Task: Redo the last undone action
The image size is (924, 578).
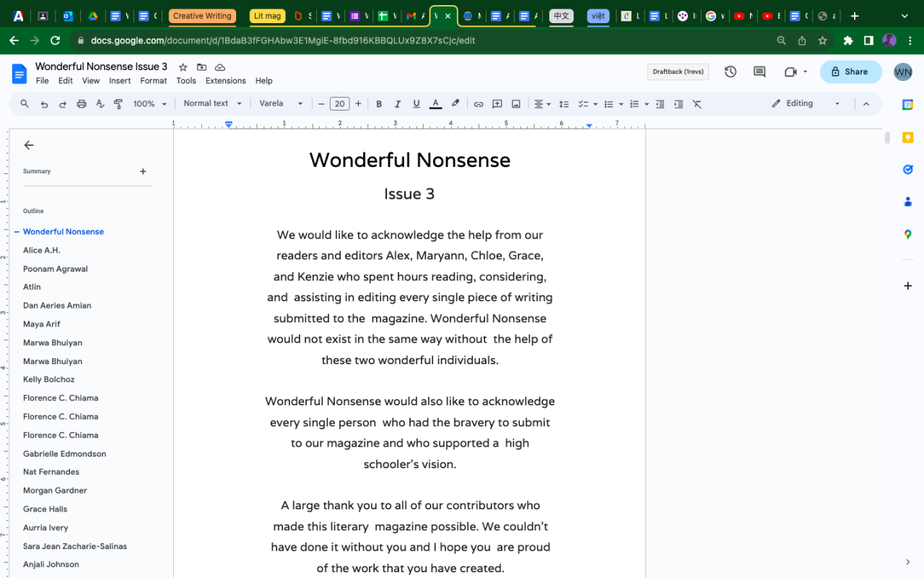Action: 63,104
